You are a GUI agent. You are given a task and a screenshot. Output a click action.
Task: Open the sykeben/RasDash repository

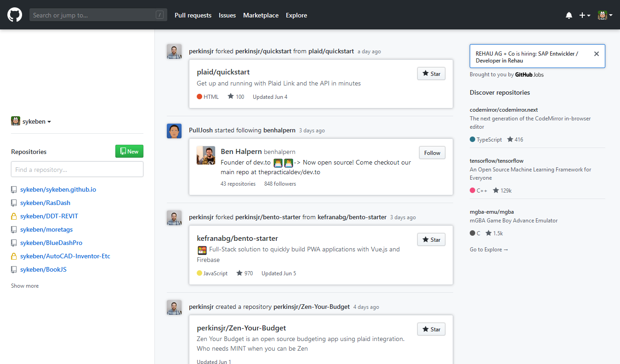pyautogui.click(x=45, y=203)
